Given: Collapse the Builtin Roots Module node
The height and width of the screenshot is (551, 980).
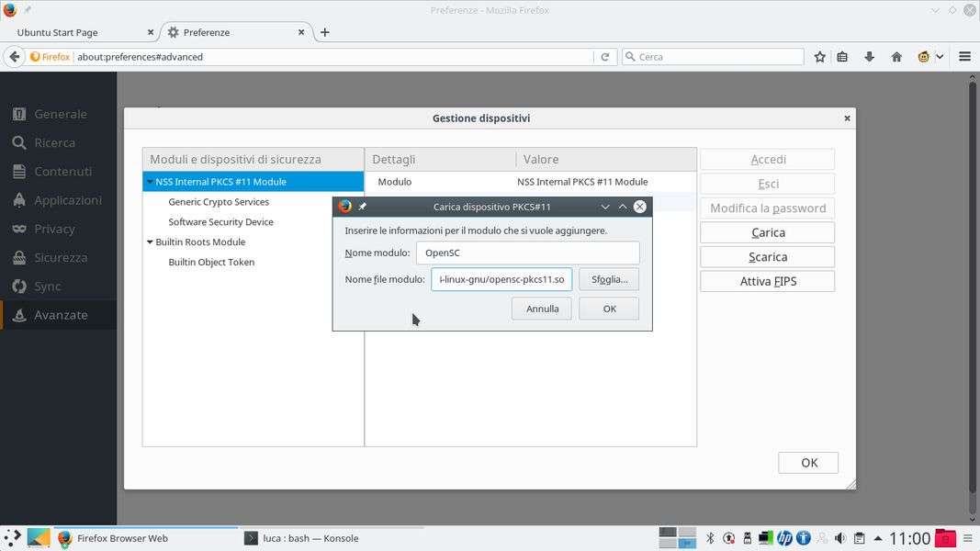Looking at the screenshot, I should click(x=150, y=242).
